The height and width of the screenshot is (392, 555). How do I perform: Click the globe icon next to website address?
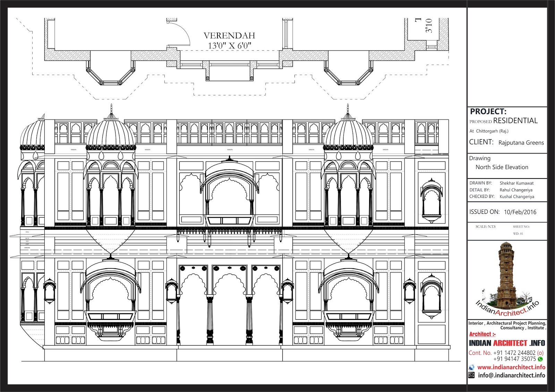pos(471,367)
